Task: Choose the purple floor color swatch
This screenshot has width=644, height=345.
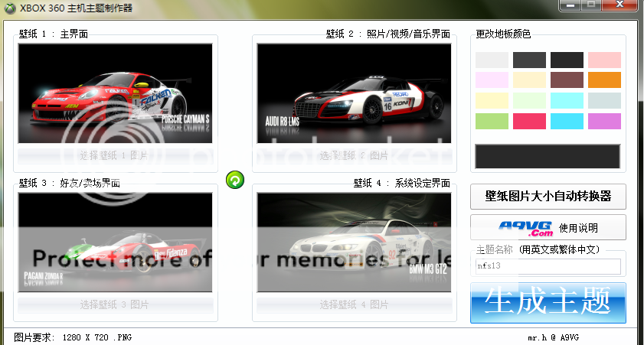Action: click(x=604, y=121)
